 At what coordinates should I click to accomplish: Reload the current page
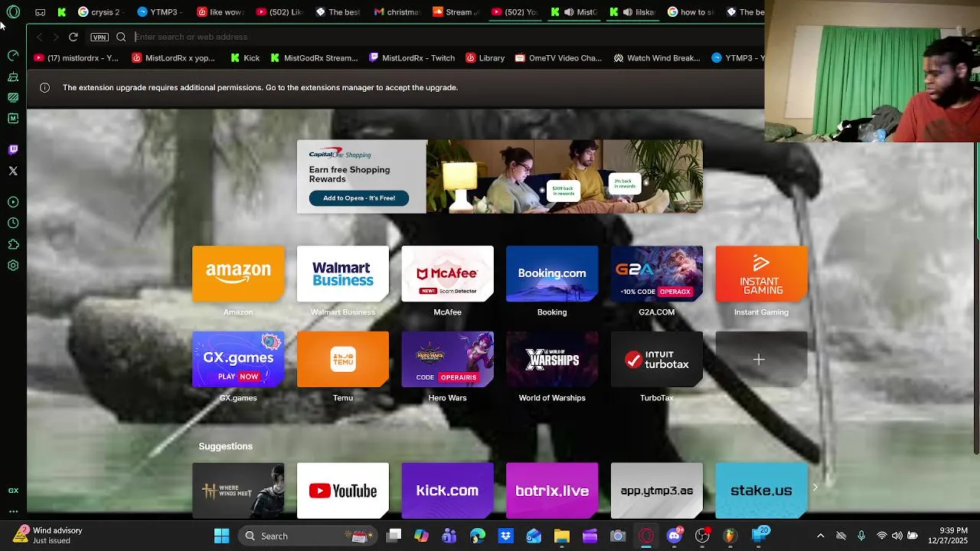coord(73,37)
